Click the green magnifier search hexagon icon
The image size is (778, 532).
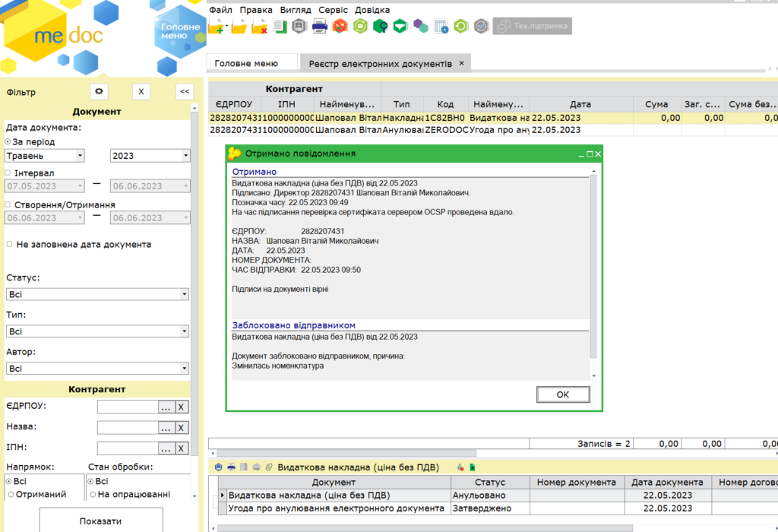click(380, 27)
